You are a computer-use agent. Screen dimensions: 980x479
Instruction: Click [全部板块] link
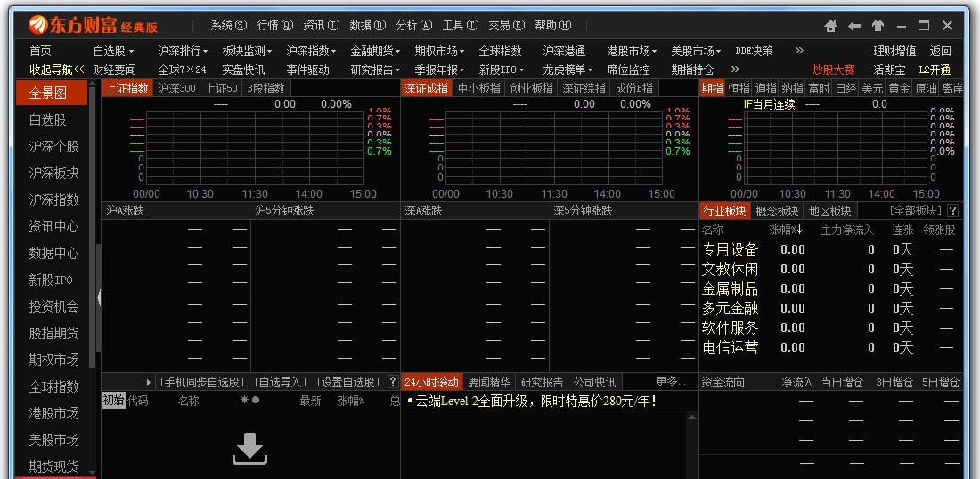coord(915,211)
